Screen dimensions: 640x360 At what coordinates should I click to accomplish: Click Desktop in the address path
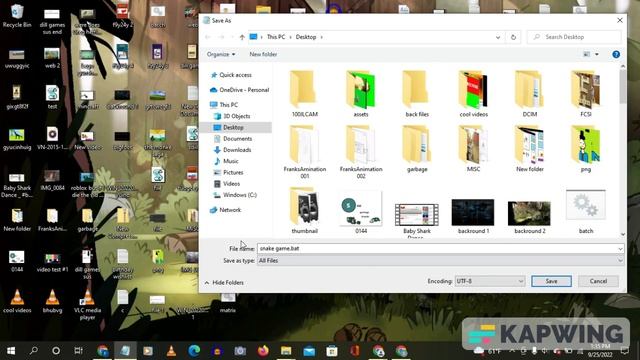pyautogui.click(x=306, y=37)
